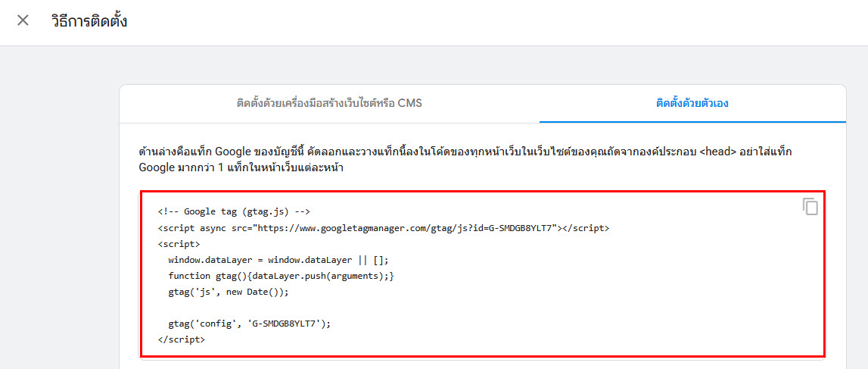Image resolution: width=868 pixels, height=369 pixels.
Task: Switch to the website builder or CMS tab
Action: coord(329,104)
